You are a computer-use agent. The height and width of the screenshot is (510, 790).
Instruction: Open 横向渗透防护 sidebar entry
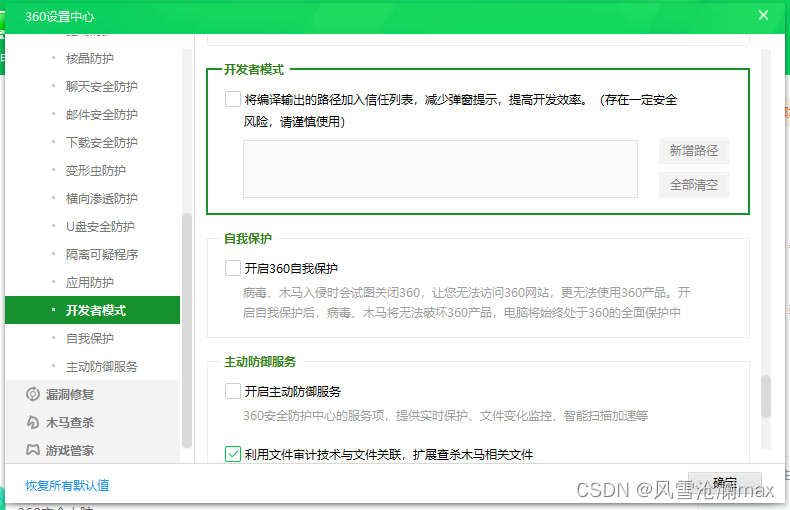(101, 199)
